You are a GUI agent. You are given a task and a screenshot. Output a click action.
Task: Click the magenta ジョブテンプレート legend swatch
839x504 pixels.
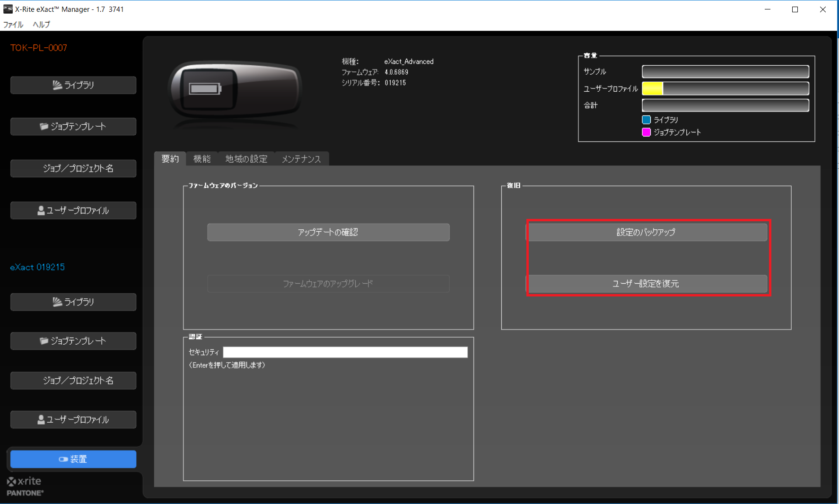pyautogui.click(x=646, y=132)
